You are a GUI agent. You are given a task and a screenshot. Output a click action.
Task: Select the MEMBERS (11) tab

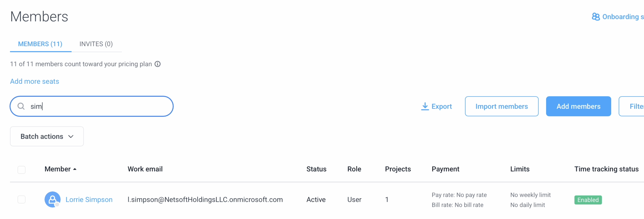tap(40, 44)
